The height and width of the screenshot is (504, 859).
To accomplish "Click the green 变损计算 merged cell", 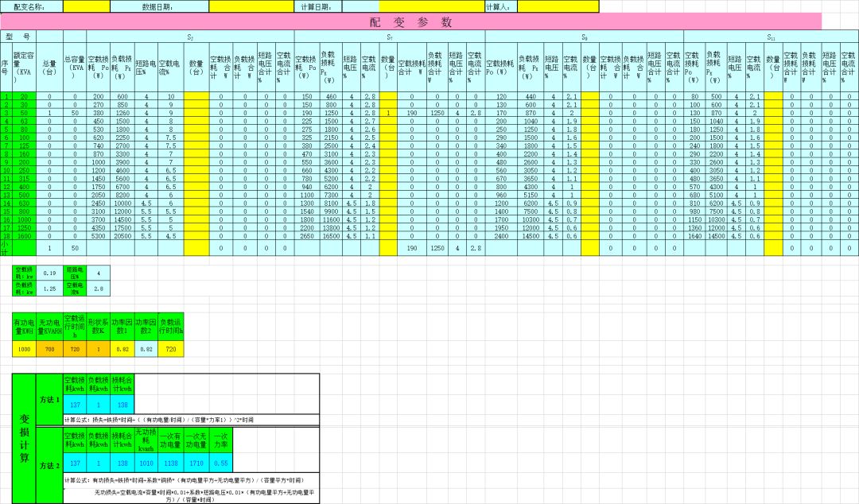I will tap(24, 438).
